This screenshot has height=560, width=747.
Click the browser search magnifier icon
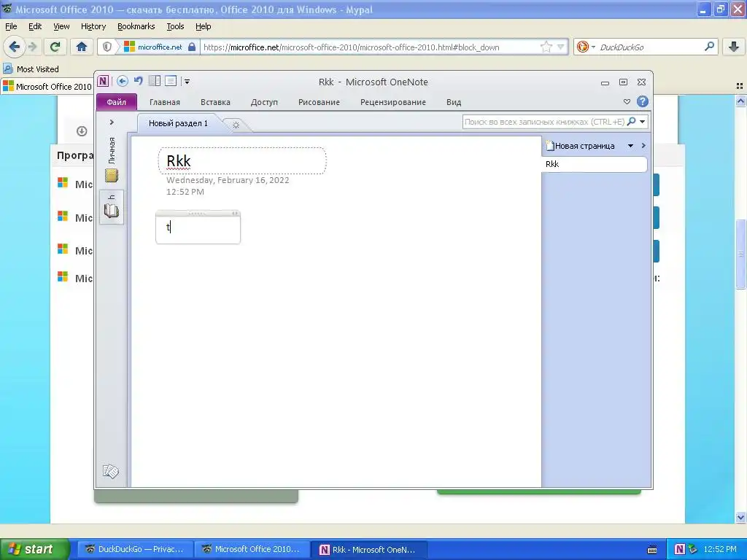tap(709, 46)
